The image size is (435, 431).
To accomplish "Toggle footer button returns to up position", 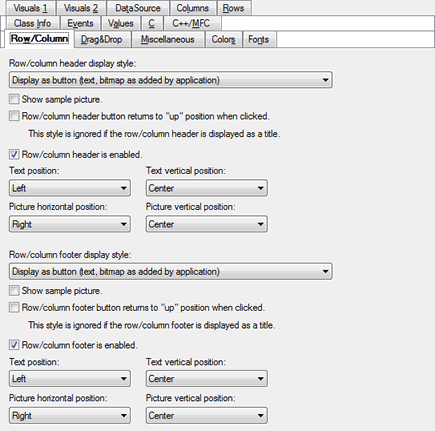I will point(14,307).
